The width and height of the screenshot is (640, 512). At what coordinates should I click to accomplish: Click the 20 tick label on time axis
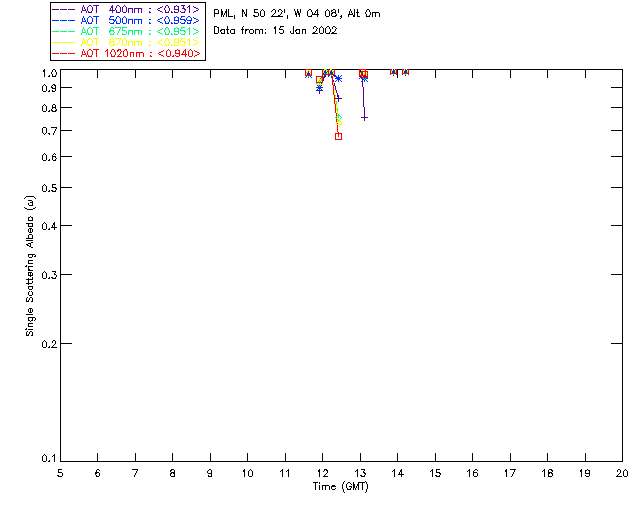(622, 472)
